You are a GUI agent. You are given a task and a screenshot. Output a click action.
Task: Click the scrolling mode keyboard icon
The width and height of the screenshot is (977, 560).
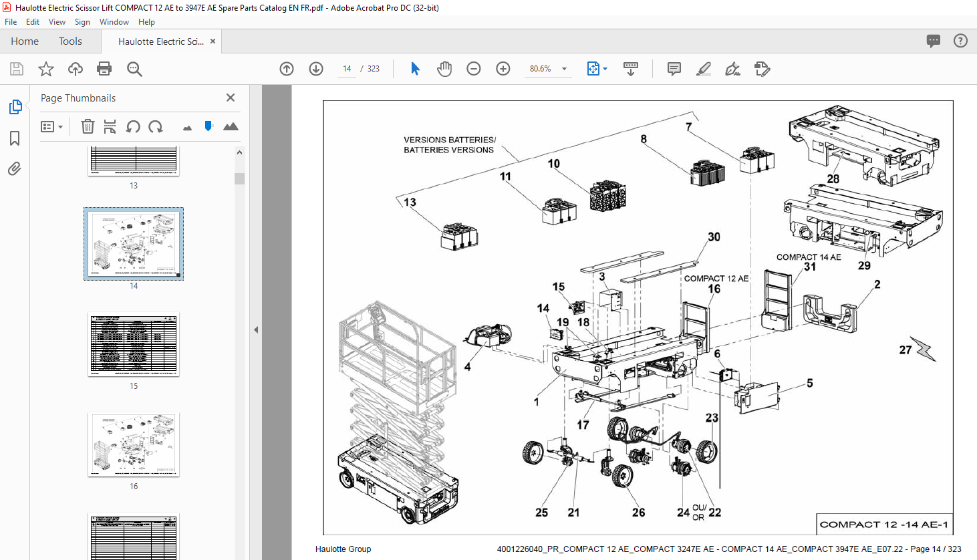point(631,69)
